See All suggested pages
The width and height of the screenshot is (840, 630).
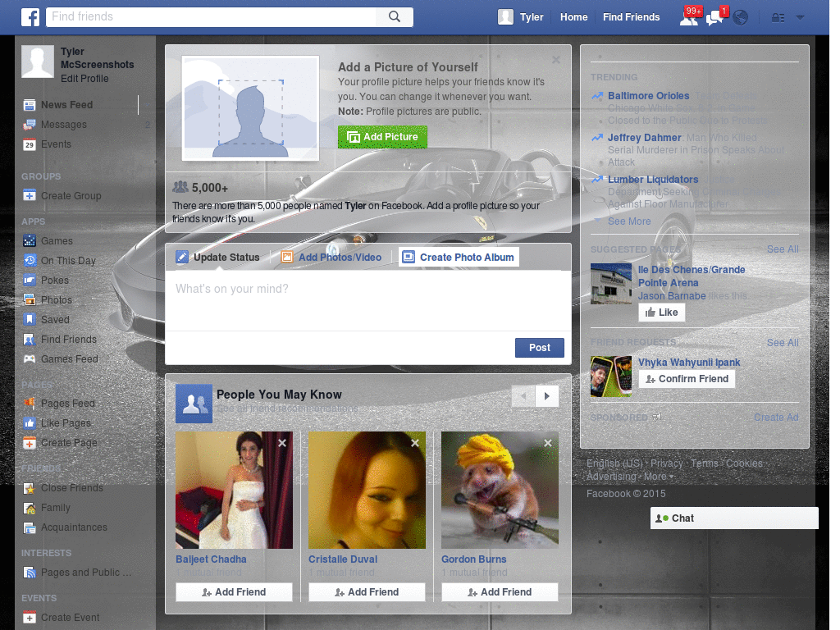[782, 249]
